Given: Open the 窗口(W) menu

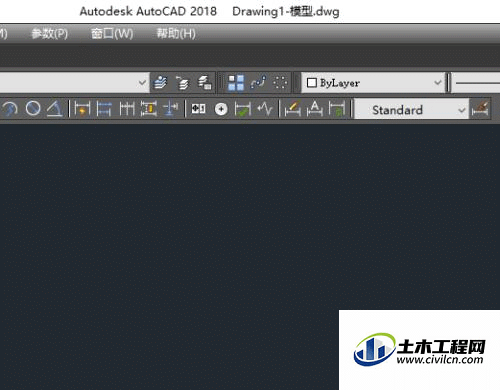Looking at the screenshot, I should pos(112,33).
